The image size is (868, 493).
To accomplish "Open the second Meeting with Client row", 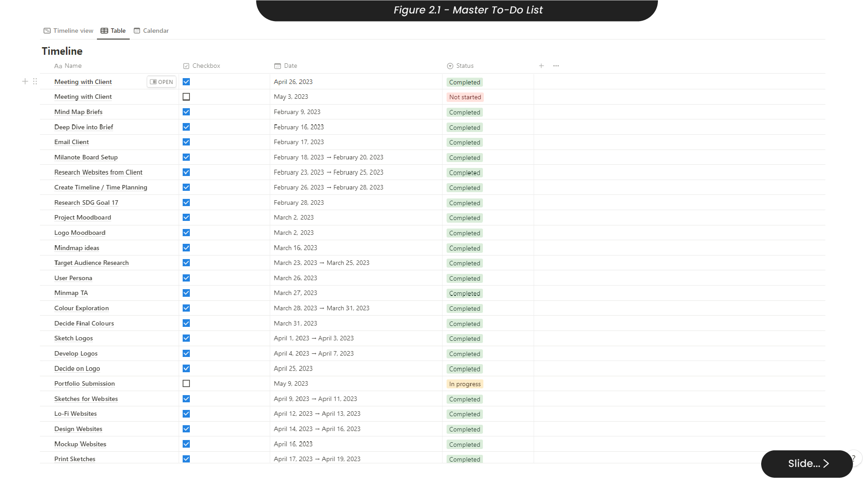I will pos(83,97).
